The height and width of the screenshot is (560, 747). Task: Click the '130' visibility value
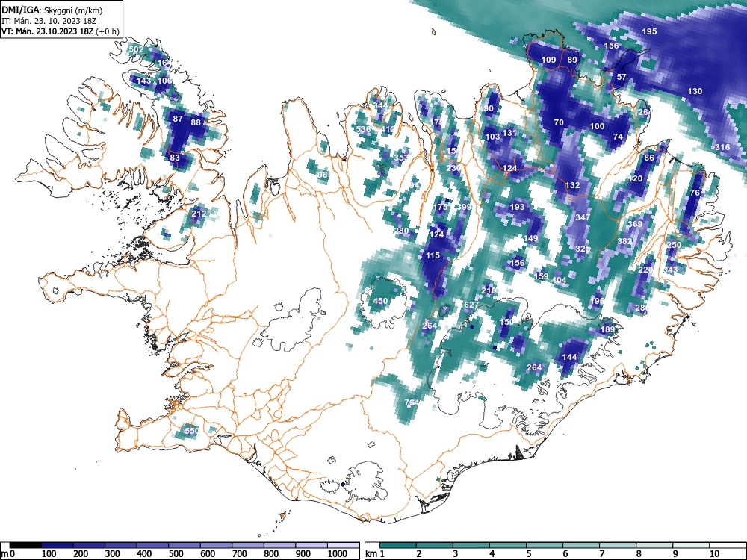pos(695,91)
